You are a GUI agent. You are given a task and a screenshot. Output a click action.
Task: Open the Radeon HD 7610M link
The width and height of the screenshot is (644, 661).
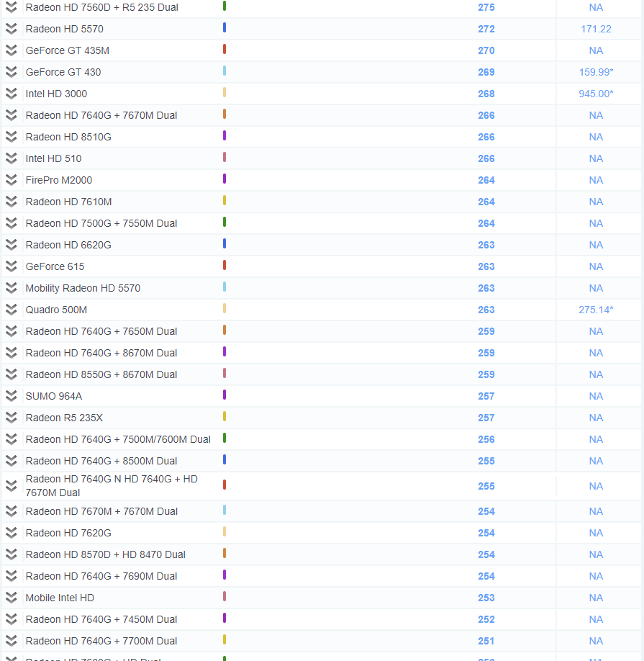tap(68, 202)
